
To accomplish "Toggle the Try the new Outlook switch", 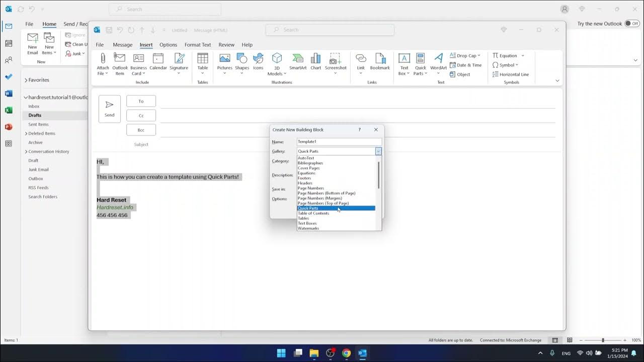I will point(631,24).
